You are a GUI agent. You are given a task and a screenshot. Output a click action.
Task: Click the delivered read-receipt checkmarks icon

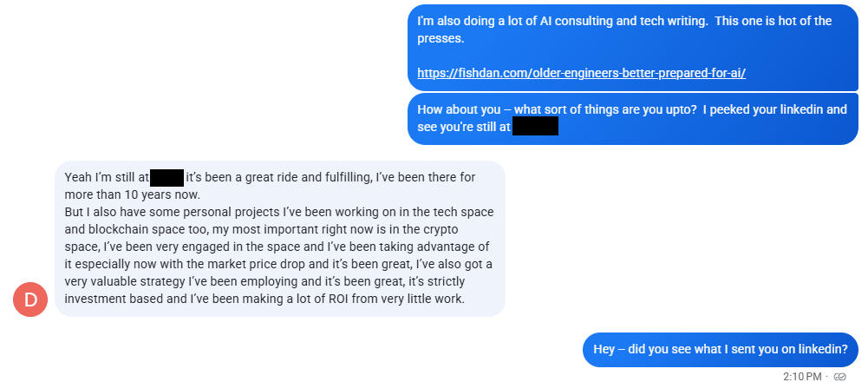[x=839, y=376]
